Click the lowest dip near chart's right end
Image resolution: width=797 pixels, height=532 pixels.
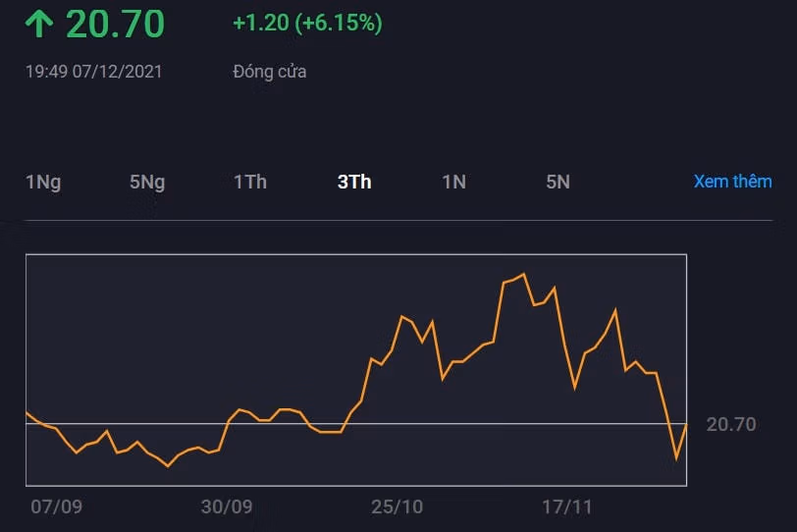click(x=676, y=458)
